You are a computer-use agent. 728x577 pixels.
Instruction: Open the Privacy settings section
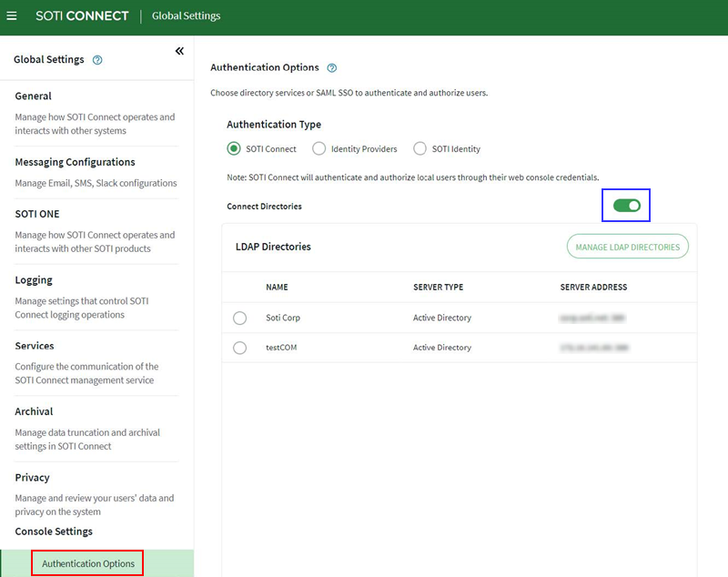(32, 478)
